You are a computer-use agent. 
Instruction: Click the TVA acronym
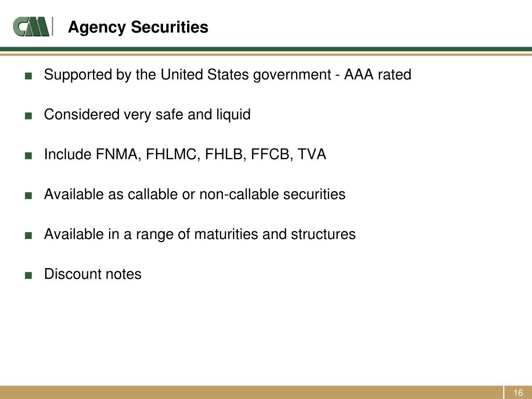tap(312, 154)
